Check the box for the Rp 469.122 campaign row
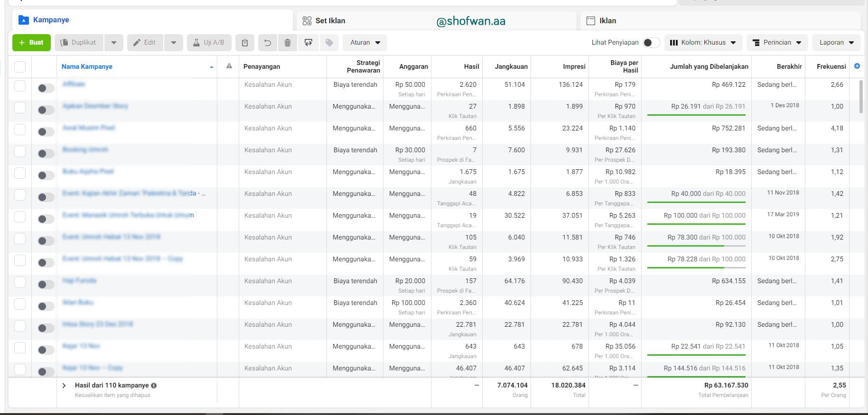868x415 pixels. click(x=20, y=86)
